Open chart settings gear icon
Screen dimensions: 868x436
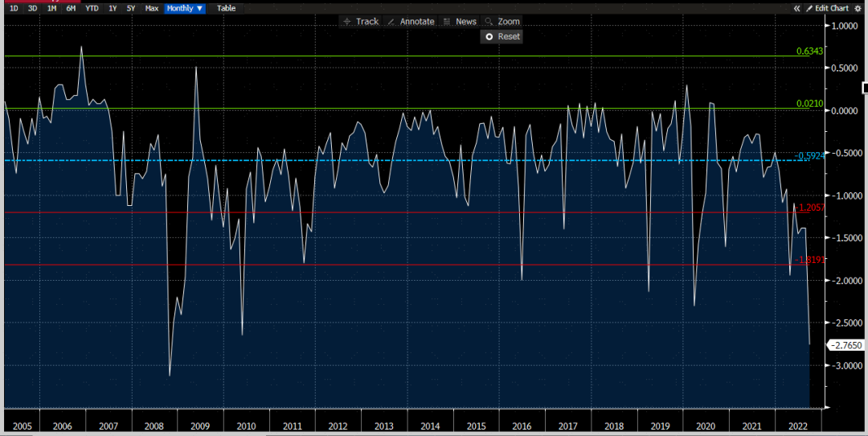pyautogui.click(x=858, y=8)
